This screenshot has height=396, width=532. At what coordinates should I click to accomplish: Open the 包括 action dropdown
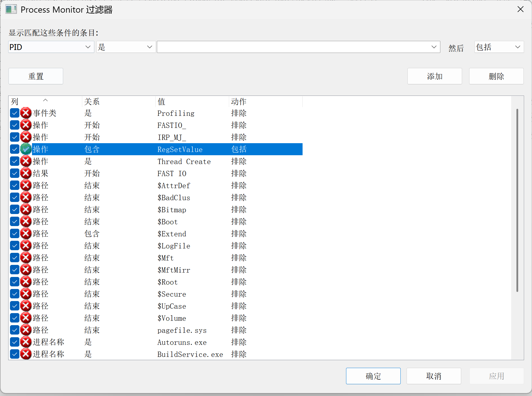(499, 47)
